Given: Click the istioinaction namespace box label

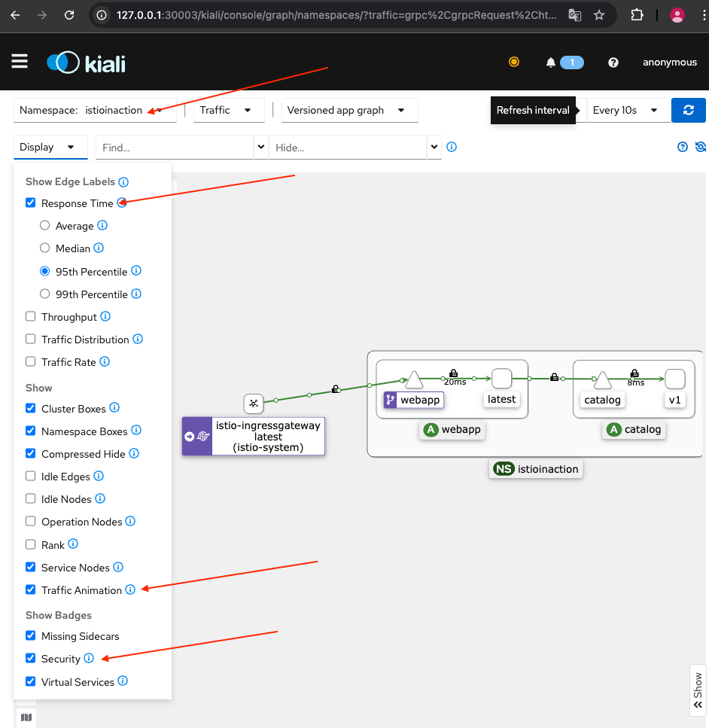Looking at the screenshot, I should [x=536, y=469].
